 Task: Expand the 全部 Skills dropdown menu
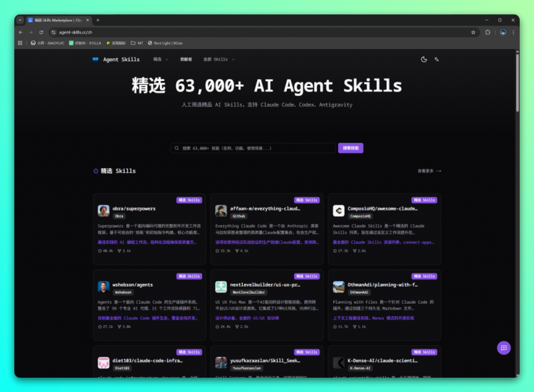click(218, 60)
